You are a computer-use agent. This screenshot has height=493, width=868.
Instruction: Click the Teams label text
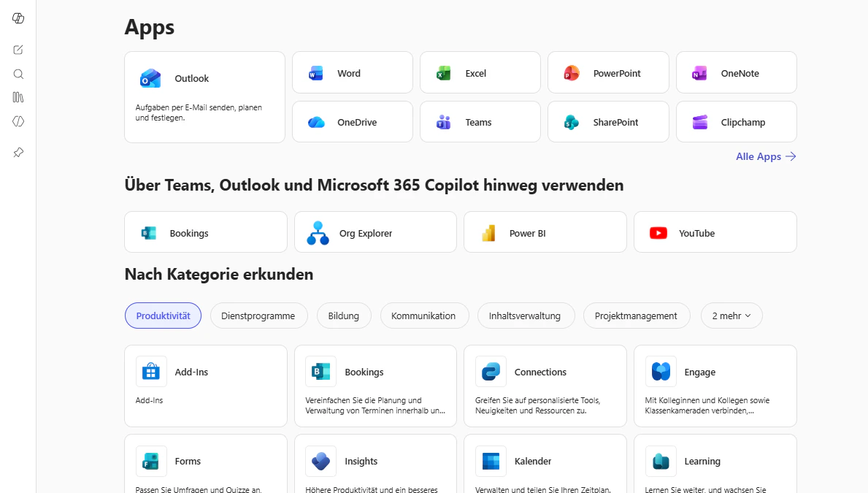pyautogui.click(x=478, y=123)
